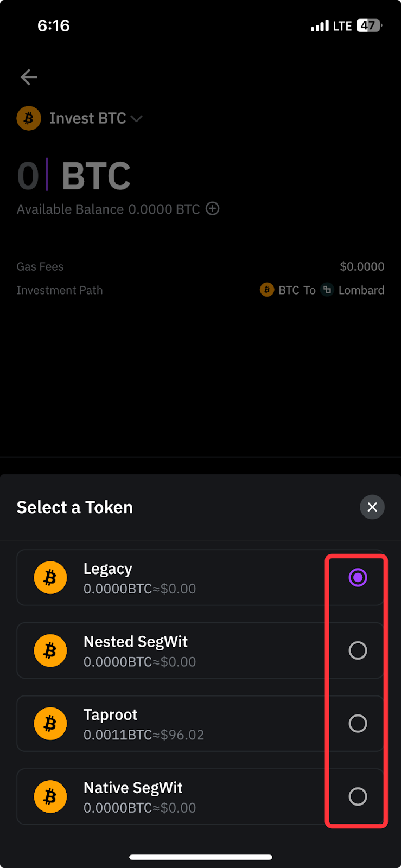Image resolution: width=401 pixels, height=868 pixels.
Task: Choose the Native SegWit radio button
Action: point(358,796)
